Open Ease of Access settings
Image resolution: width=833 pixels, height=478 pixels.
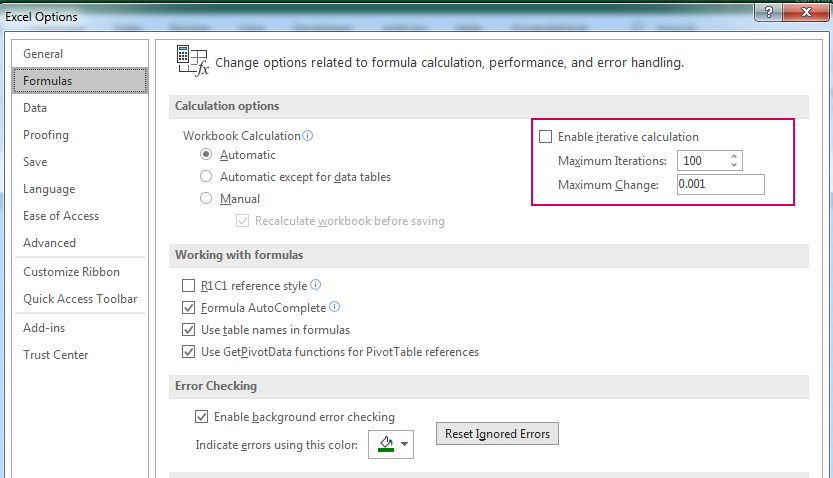coord(80,216)
